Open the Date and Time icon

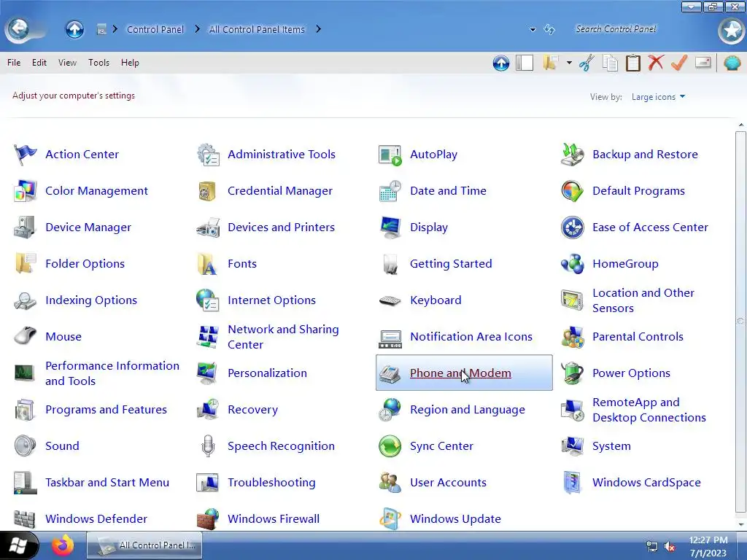tap(390, 191)
